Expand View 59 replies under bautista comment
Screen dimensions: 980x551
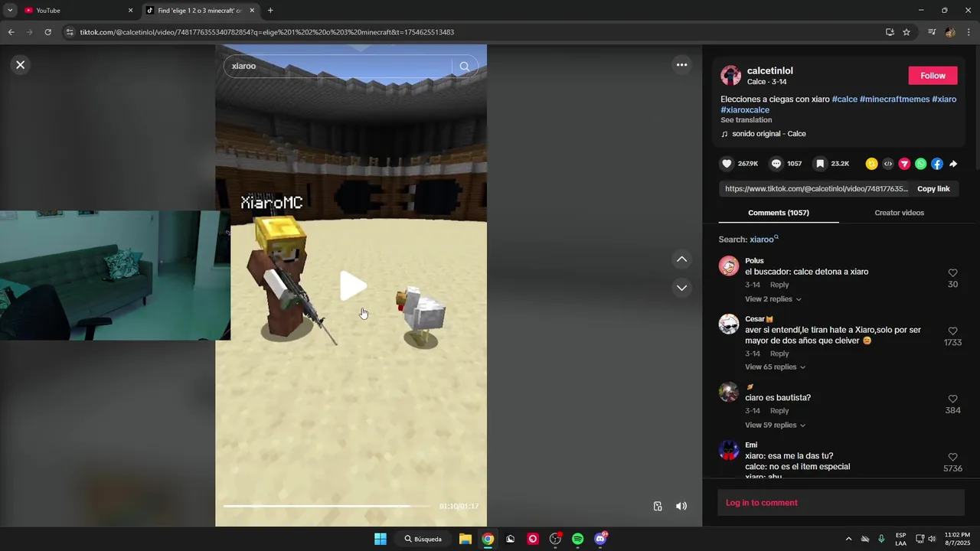tap(775, 425)
